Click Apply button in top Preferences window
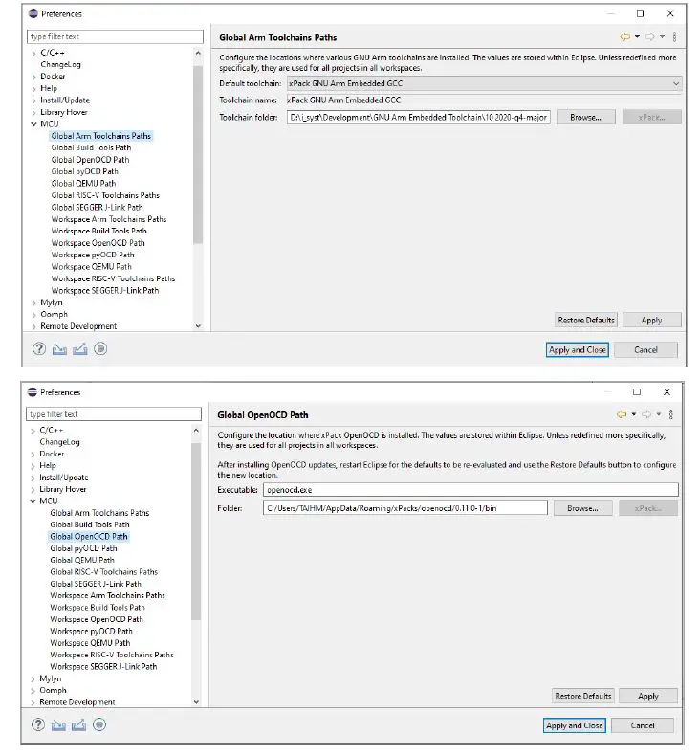This screenshot has width=700, height=756. tap(652, 321)
